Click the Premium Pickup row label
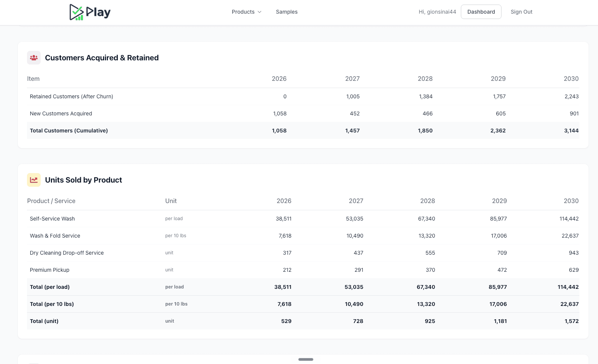 [x=49, y=270]
